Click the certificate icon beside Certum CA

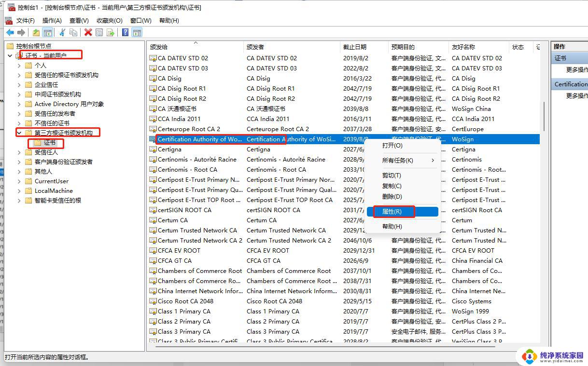coord(153,220)
